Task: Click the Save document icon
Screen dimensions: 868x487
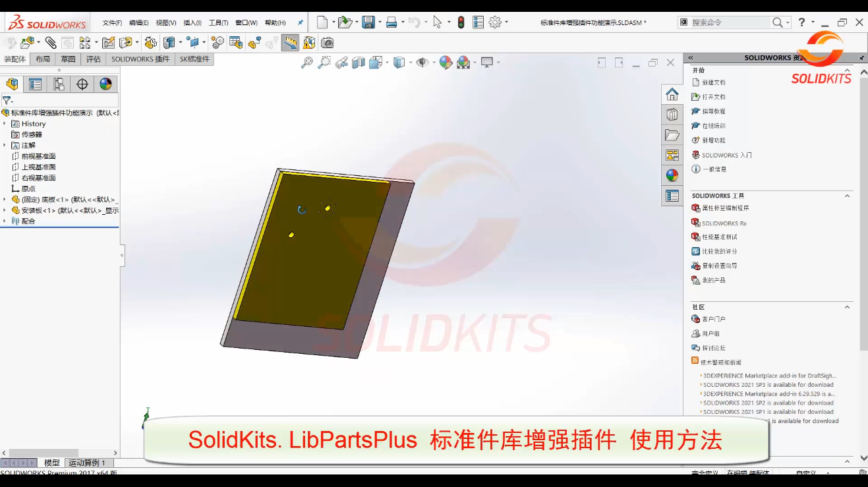Action: [x=368, y=22]
